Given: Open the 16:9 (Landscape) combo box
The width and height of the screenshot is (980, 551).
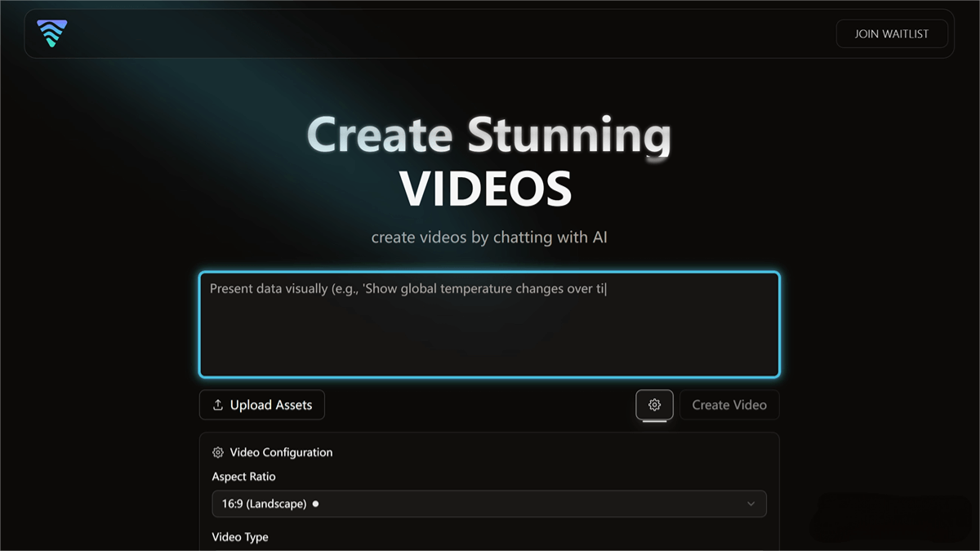Looking at the screenshot, I should pyautogui.click(x=488, y=504).
